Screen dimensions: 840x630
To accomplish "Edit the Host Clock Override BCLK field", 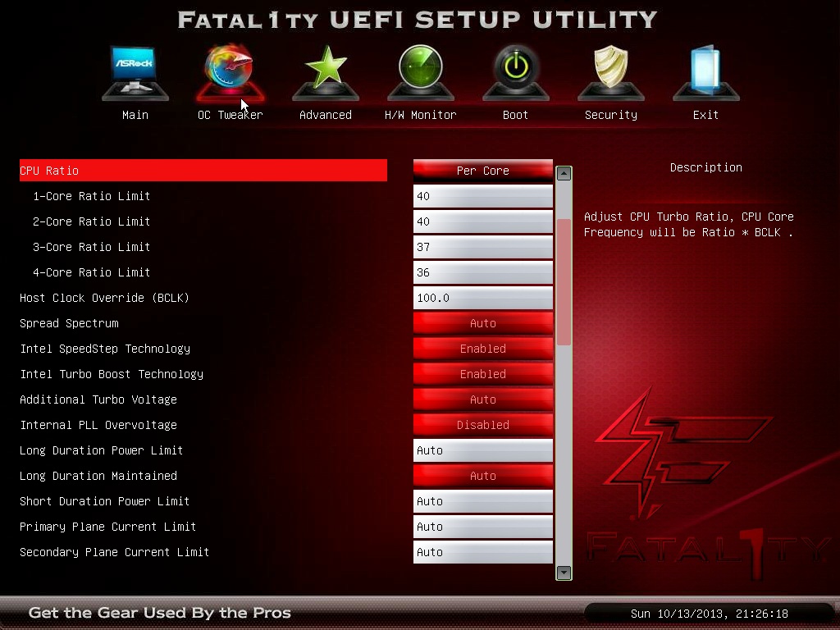I will pos(482,298).
